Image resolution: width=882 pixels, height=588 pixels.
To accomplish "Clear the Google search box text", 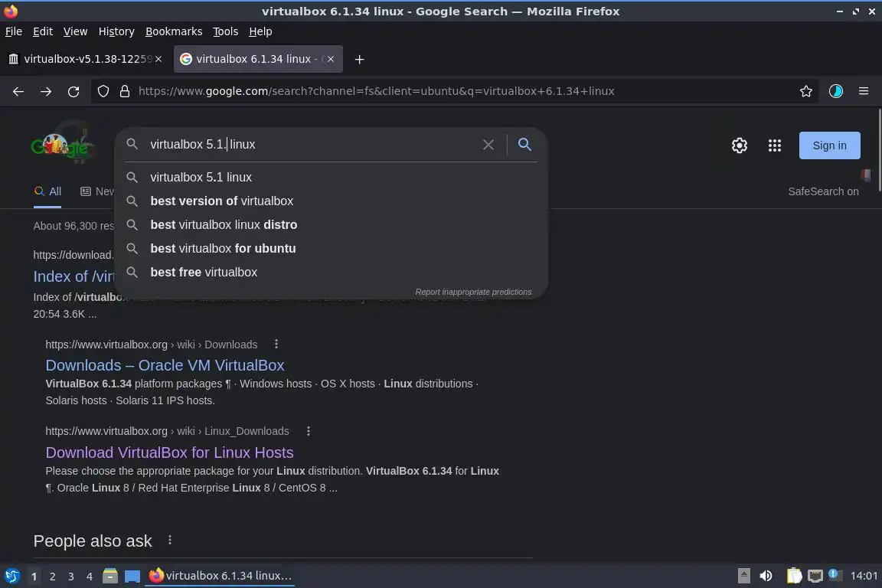I will 488,145.
